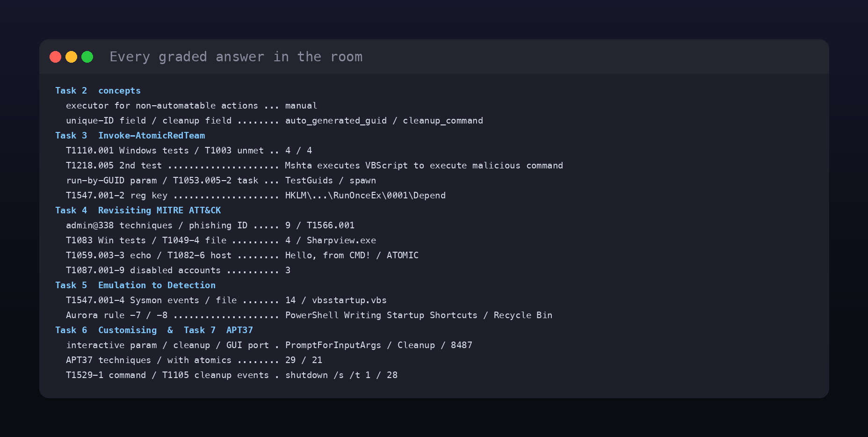Select the 'Task 5 Emulation to Detection' heading
Image resolution: width=868 pixels, height=437 pixels.
pos(135,285)
